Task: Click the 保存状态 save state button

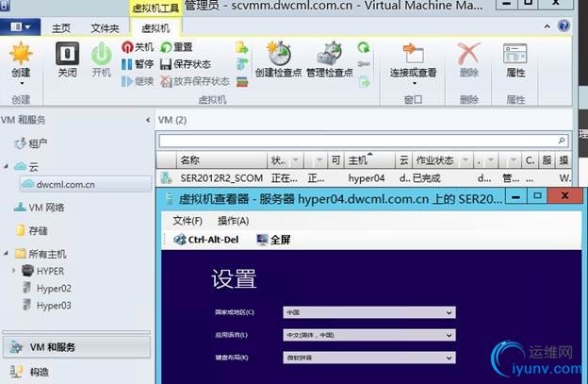Action: click(x=186, y=64)
